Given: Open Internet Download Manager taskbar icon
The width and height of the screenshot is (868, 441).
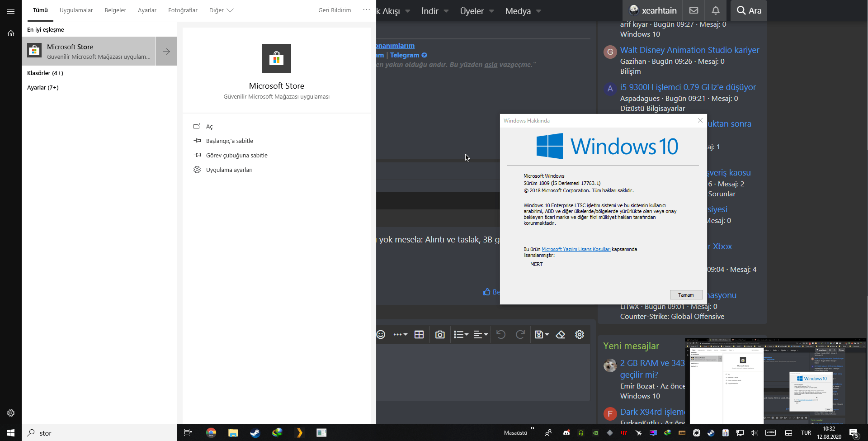Looking at the screenshot, I should click(x=277, y=433).
